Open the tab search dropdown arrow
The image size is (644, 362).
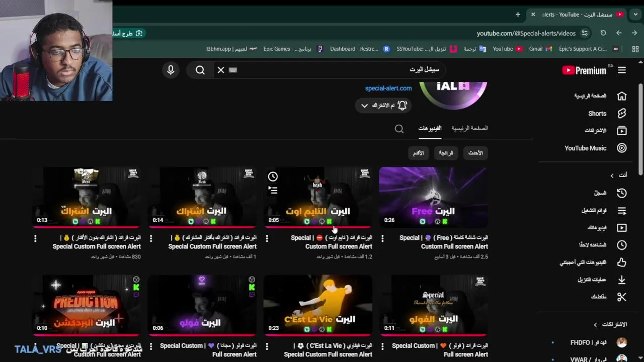click(x=635, y=15)
